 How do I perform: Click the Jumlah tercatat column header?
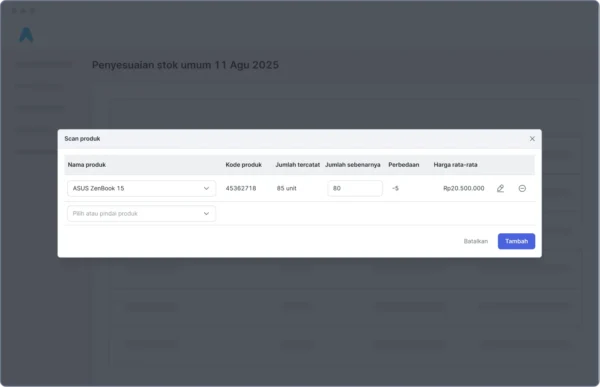coord(297,165)
